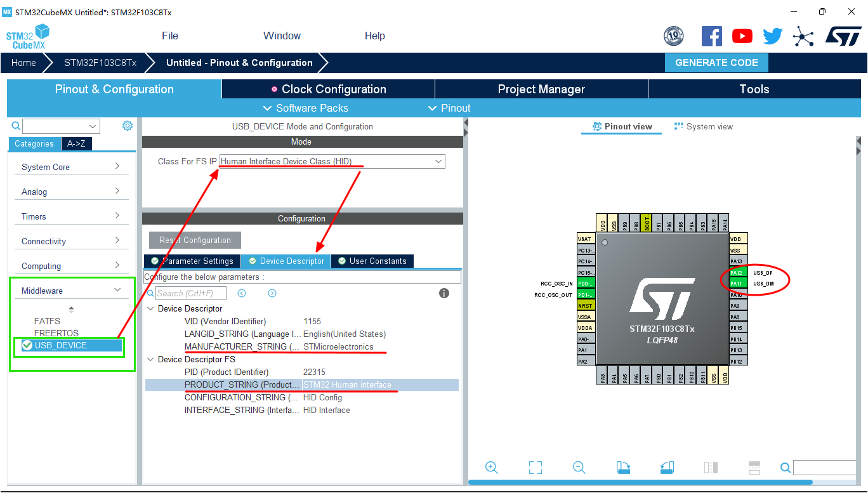Screen dimensions: 868x493
Task: Click the horizontal scrollbar under the pinout
Action: tap(640, 482)
